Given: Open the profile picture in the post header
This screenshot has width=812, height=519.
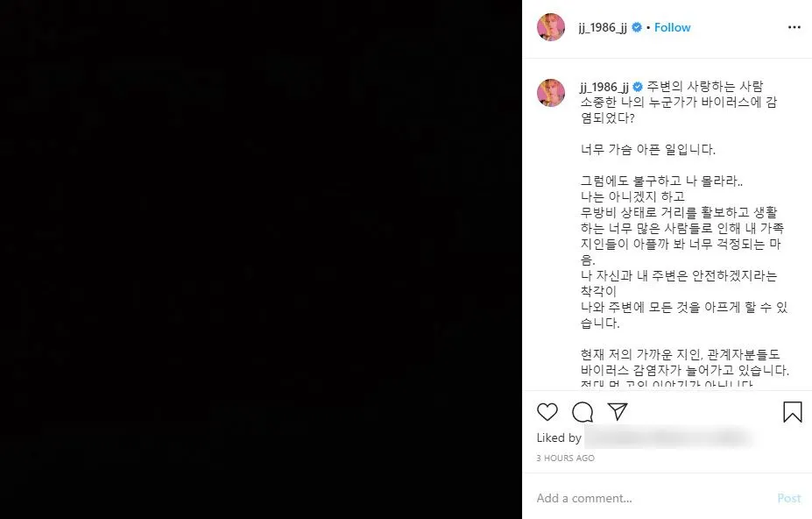Looking at the screenshot, I should coord(551,27).
